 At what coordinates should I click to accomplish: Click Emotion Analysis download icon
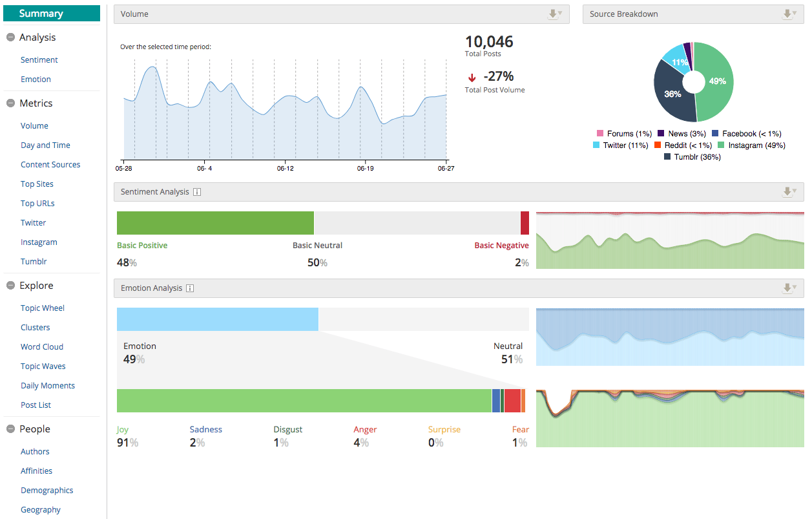pyautogui.click(x=789, y=288)
